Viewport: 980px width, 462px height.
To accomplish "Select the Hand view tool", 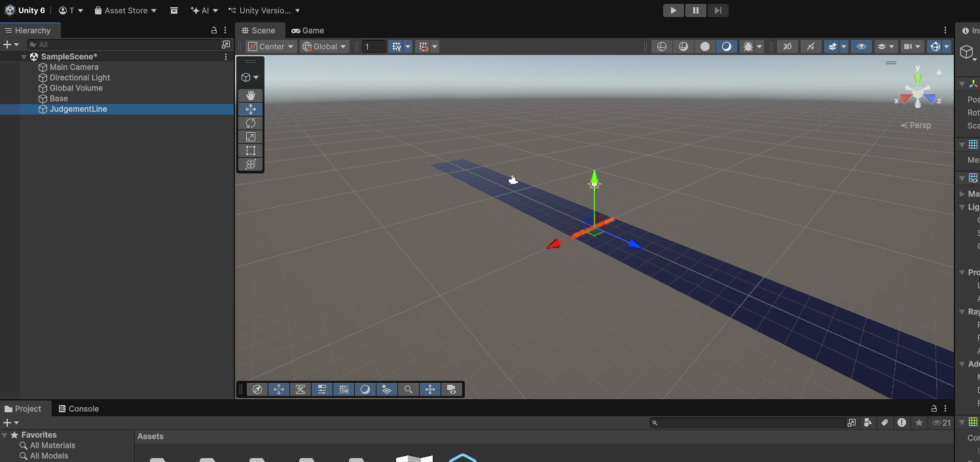I will pyautogui.click(x=250, y=96).
